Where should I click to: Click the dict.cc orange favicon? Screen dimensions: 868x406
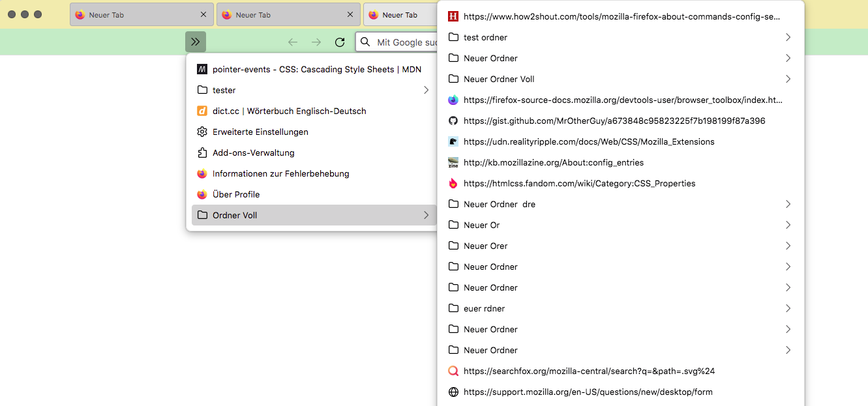202,111
